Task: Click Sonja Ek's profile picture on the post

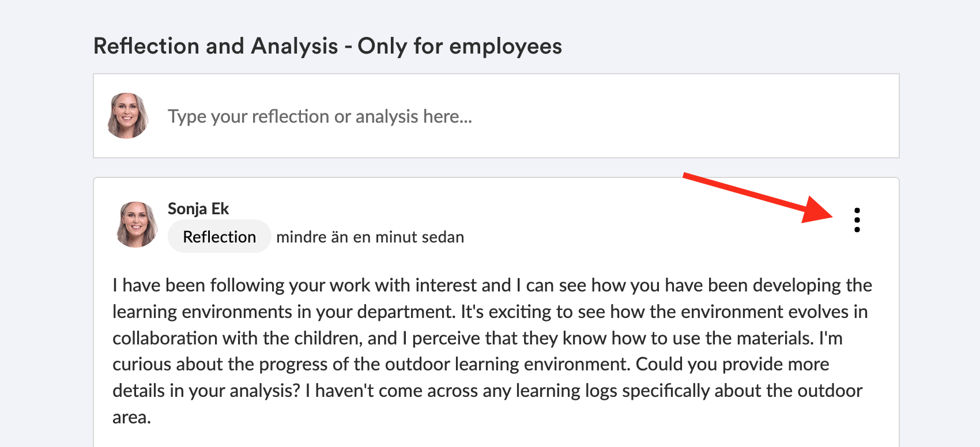Action: click(x=137, y=225)
